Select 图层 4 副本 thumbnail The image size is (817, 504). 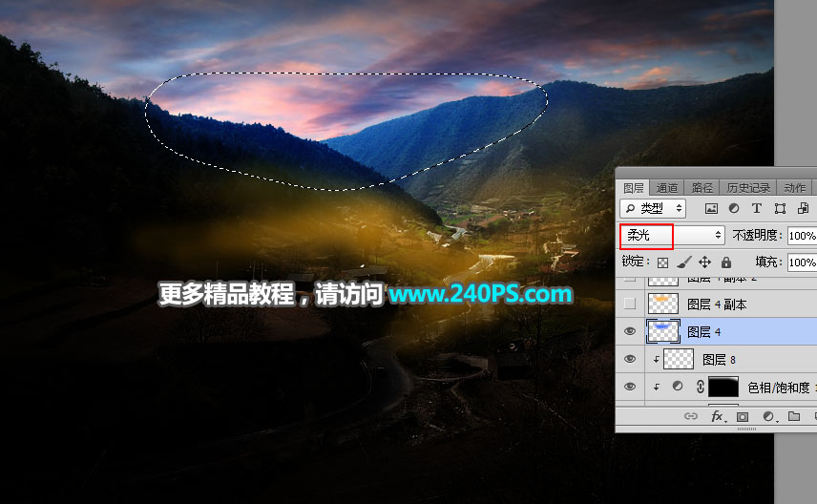[x=662, y=304]
